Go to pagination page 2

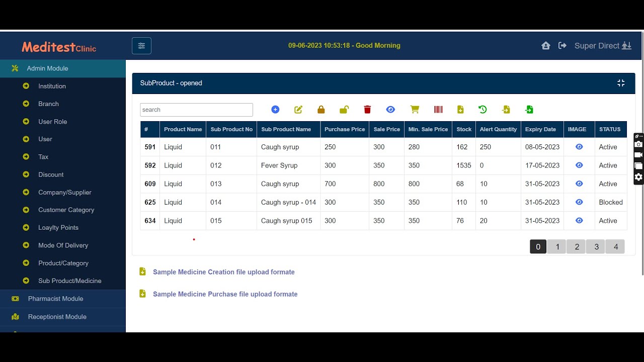point(577,246)
